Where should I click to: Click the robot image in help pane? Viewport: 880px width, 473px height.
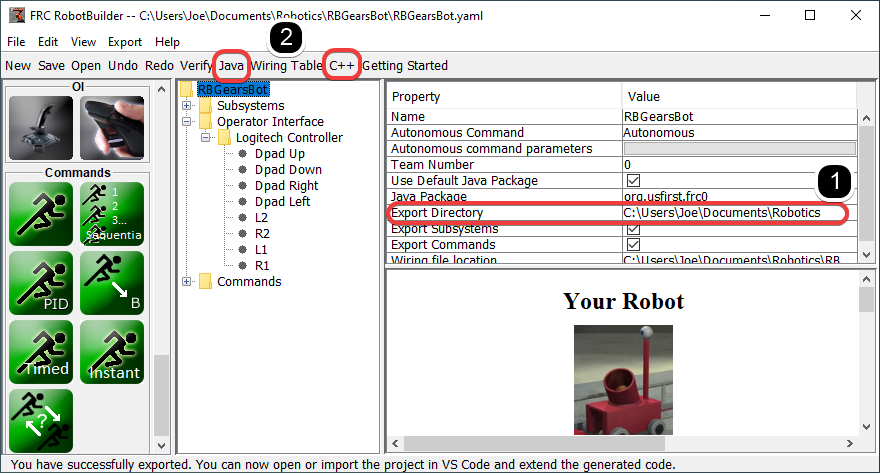pos(623,380)
